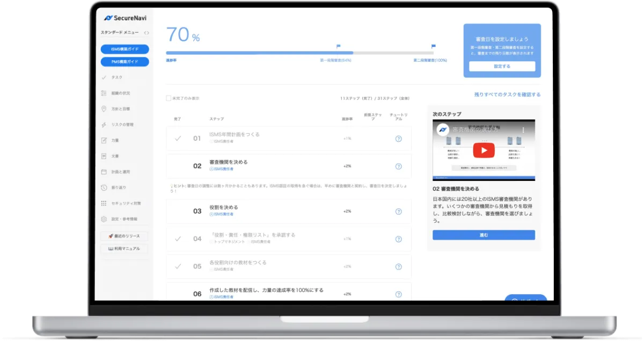Switch to the PMS構築ガイド tab
Screen dimensions: 644x341
pyautogui.click(x=124, y=61)
